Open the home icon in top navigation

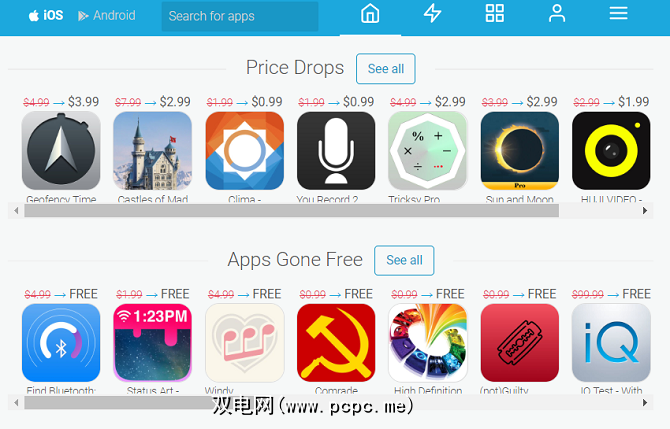click(370, 14)
